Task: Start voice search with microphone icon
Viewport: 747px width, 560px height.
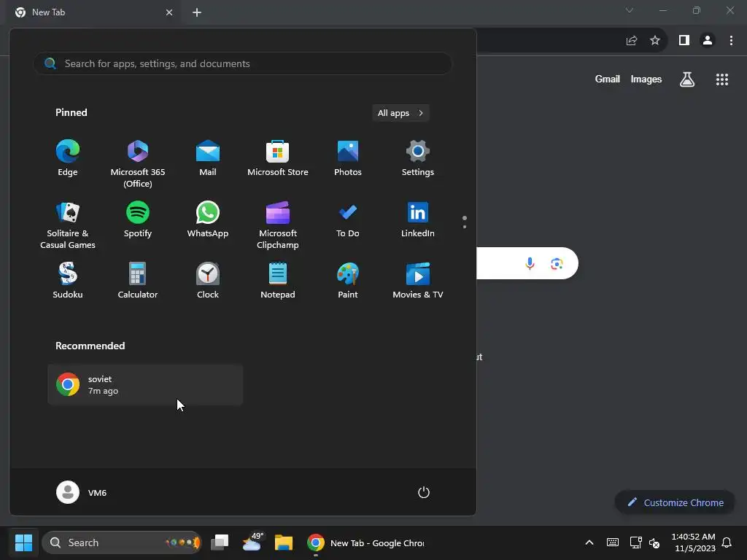Action: [x=530, y=263]
